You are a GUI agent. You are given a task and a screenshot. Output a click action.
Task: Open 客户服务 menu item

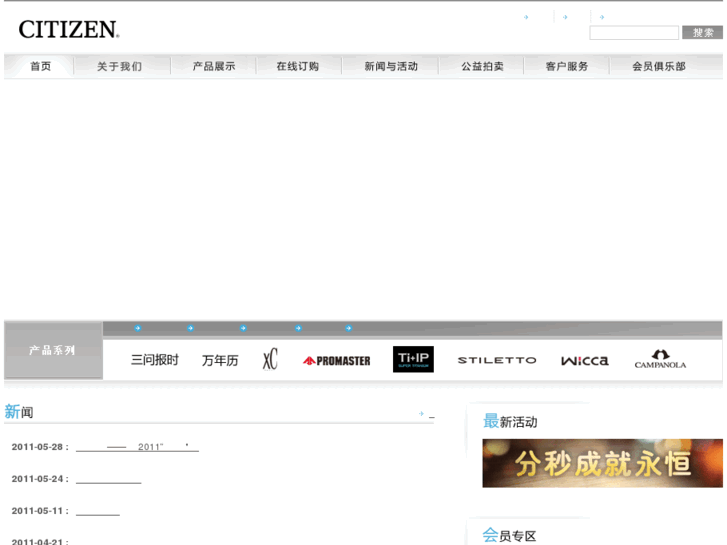(x=567, y=66)
